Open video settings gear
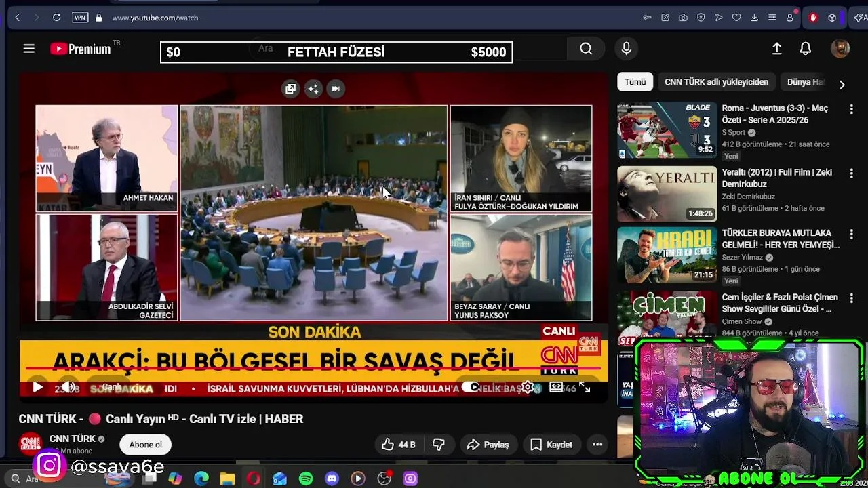 pyautogui.click(x=528, y=388)
